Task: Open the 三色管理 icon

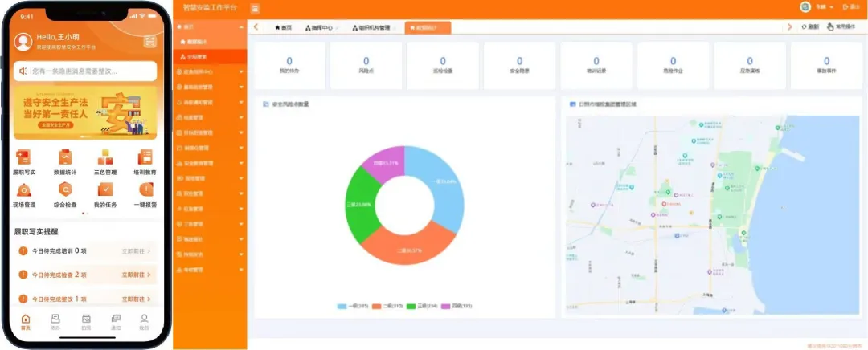Action: (x=105, y=158)
